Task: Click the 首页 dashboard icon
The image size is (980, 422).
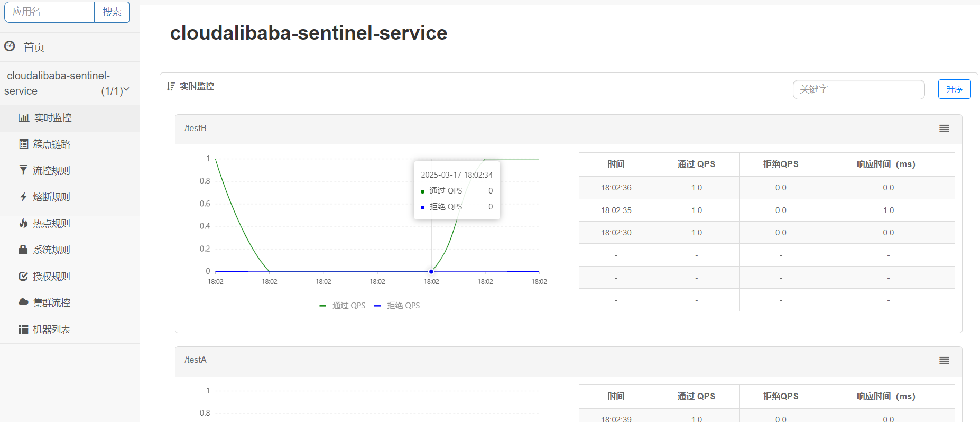Action: pyautogui.click(x=10, y=47)
